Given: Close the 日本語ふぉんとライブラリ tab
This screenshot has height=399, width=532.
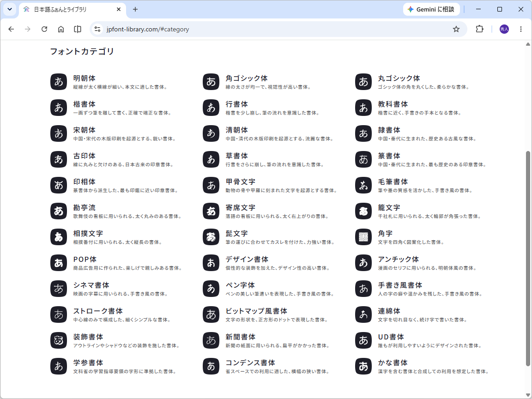Looking at the screenshot, I should pyautogui.click(x=118, y=10).
